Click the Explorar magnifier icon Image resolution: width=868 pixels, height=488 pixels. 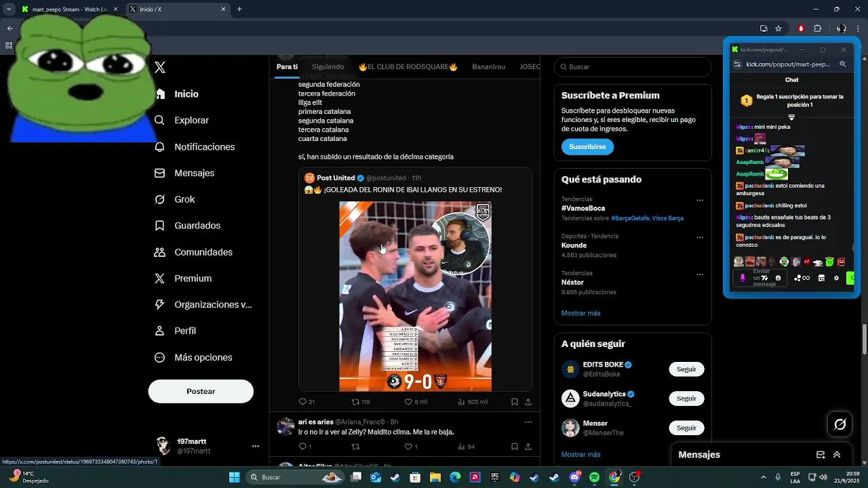pos(160,120)
